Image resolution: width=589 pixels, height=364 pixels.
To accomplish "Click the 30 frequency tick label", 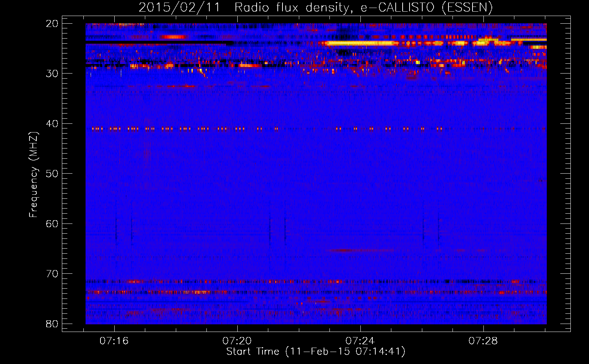I will (52, 74).
